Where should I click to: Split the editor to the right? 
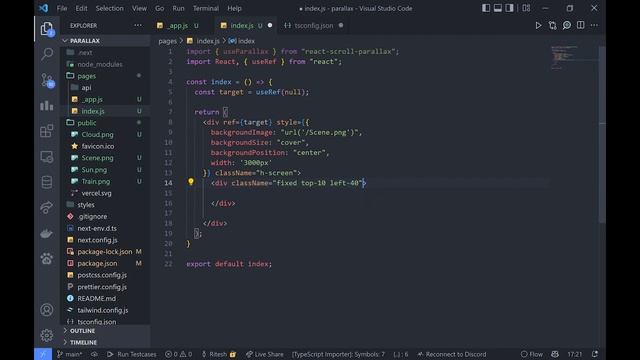pos(580,25)
